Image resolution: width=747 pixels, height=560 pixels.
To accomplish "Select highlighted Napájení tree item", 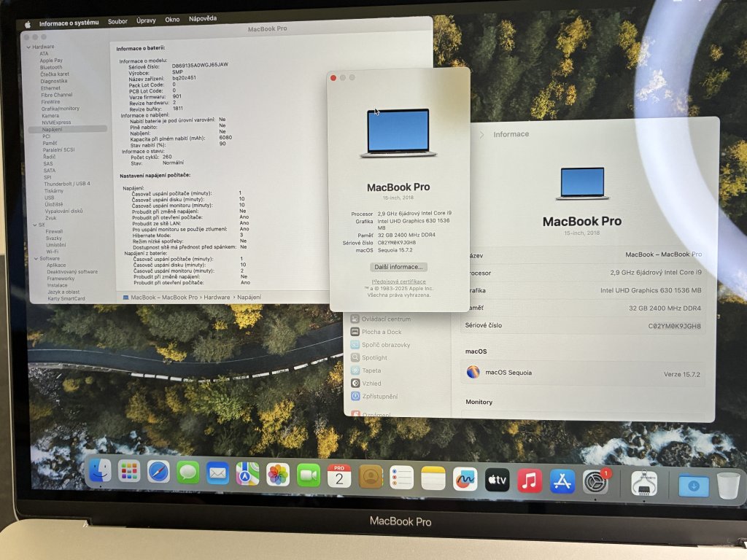I will [x=68, y=129].
